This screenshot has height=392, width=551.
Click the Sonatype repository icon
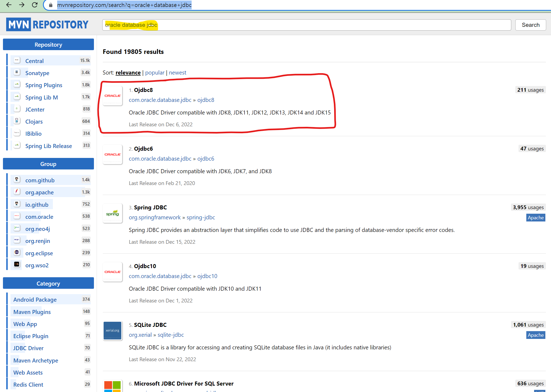tap(17, 72)
